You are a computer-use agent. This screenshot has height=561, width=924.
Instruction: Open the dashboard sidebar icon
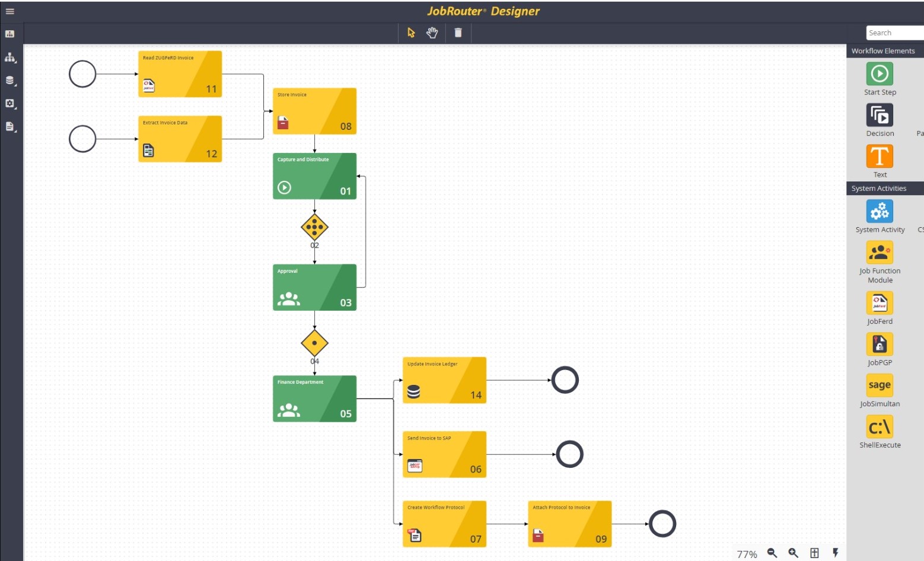[x=10, y=34]
